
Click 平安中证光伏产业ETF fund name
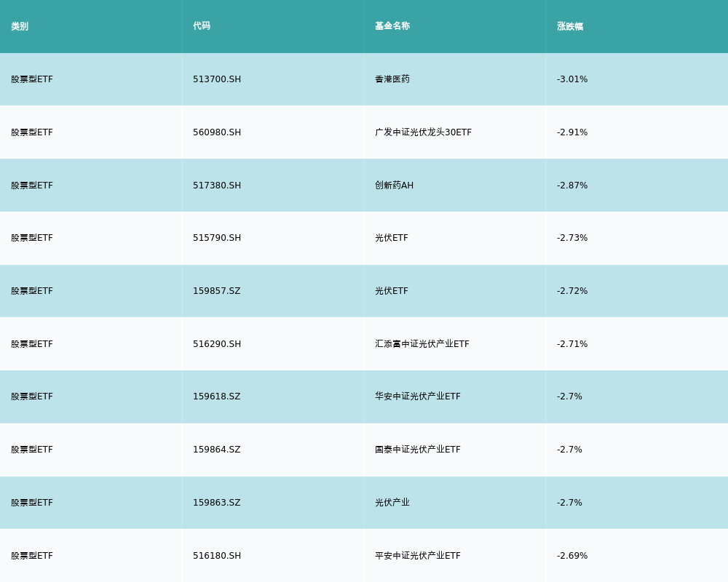pyautogui.click(x=418, y=556)
